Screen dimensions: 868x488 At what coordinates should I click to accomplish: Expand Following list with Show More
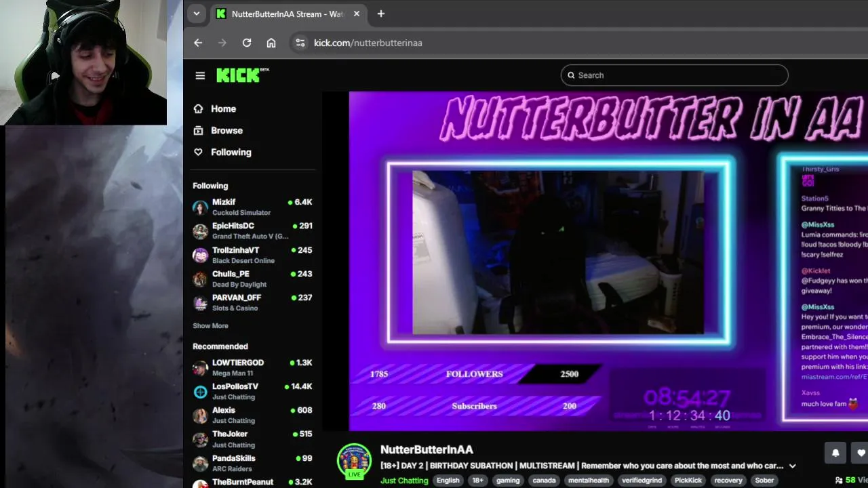point(210,326)
